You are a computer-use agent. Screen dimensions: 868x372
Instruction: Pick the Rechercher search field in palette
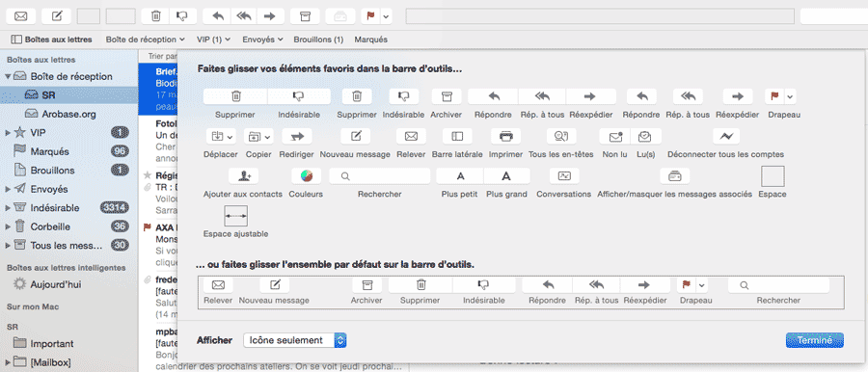(x=380, y=176)
